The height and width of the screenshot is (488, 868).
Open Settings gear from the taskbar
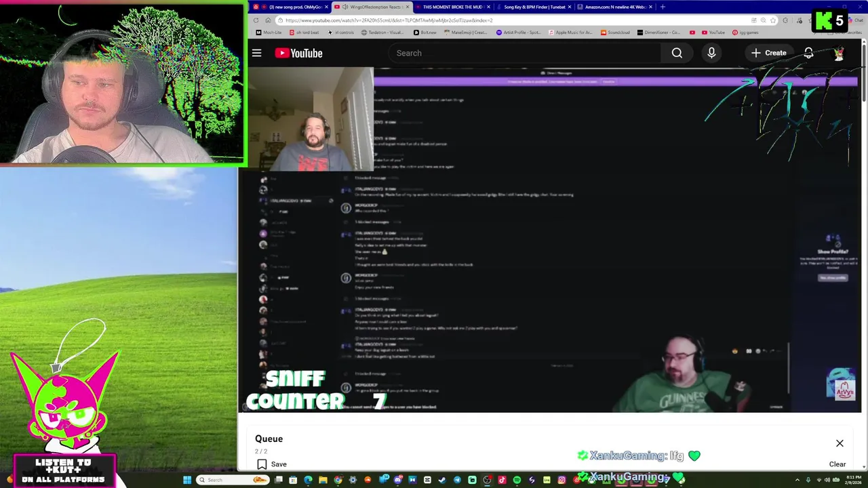pos(353,480)
